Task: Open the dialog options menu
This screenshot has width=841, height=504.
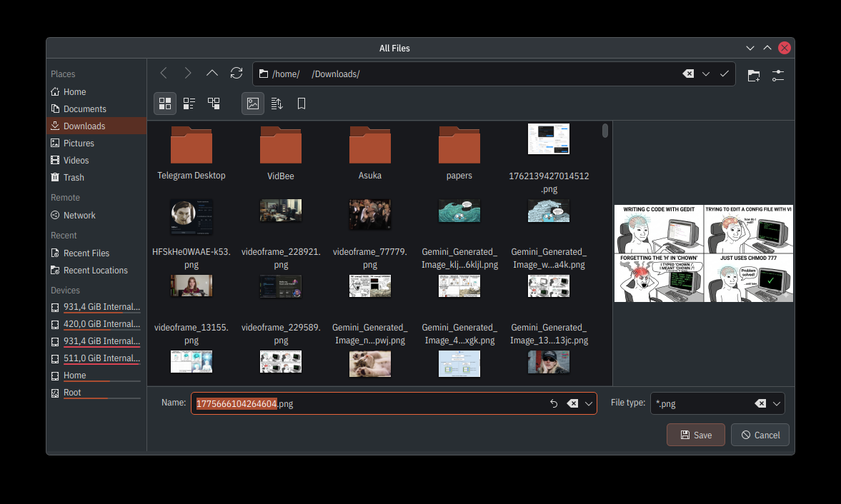Action: (777, 76)
